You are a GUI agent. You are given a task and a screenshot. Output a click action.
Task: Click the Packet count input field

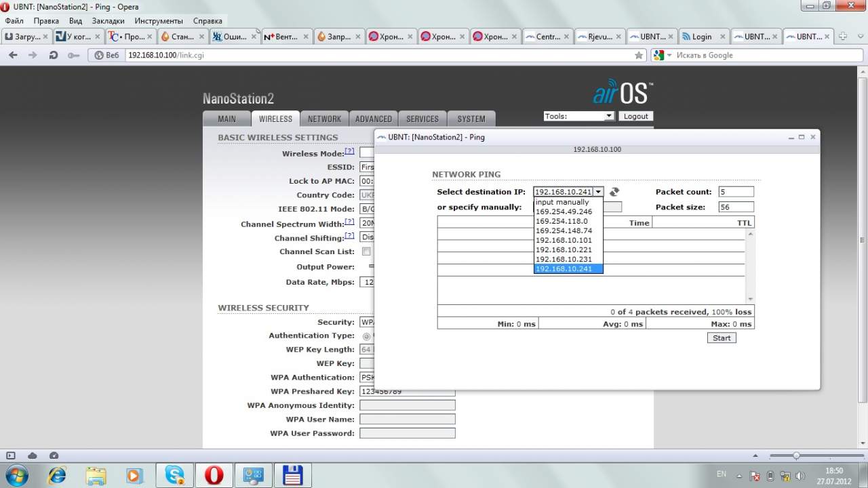(x=736, y=192)
